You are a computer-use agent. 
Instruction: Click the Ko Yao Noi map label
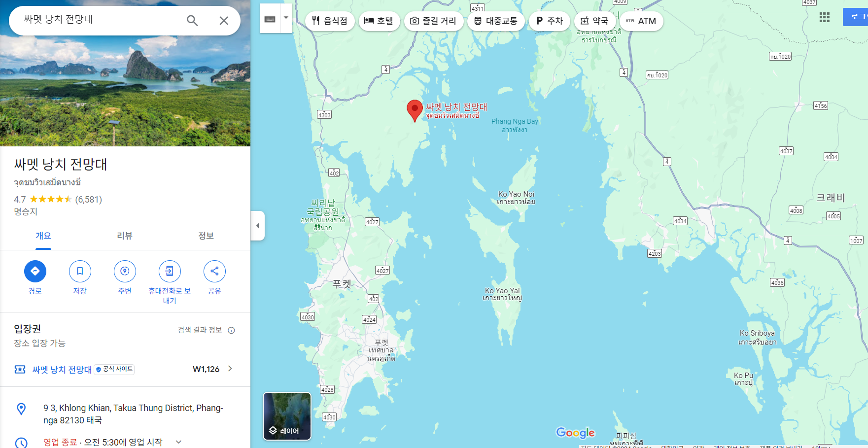[516, 198]
